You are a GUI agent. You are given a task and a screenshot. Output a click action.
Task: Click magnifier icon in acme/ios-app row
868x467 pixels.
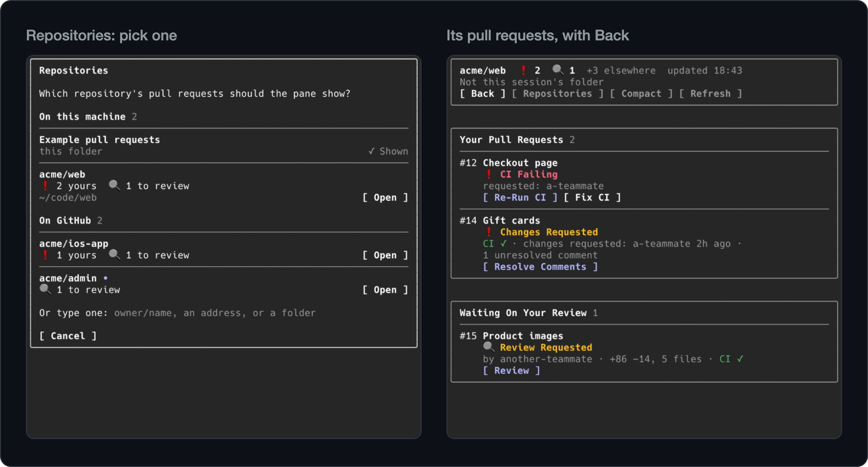[114, 255]
